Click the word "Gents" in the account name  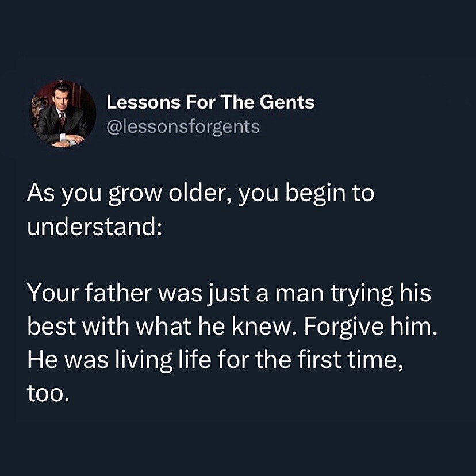(x=287, y=102)
